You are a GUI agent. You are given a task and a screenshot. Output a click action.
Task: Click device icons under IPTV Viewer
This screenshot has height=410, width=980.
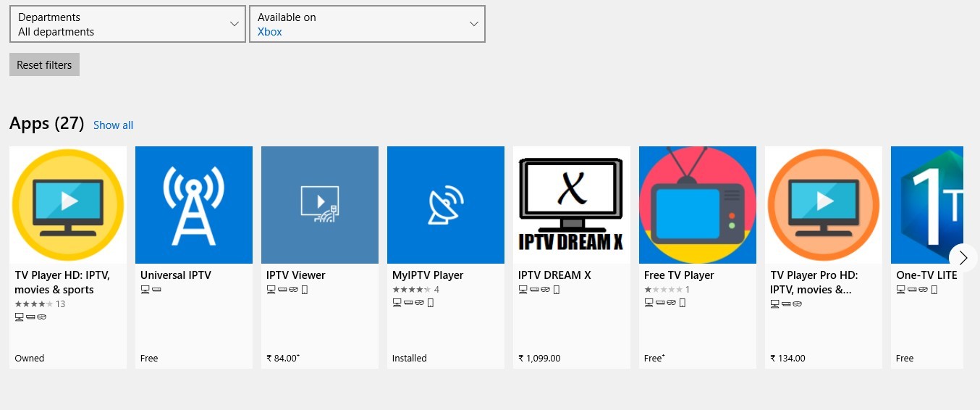tap(287, 290)
